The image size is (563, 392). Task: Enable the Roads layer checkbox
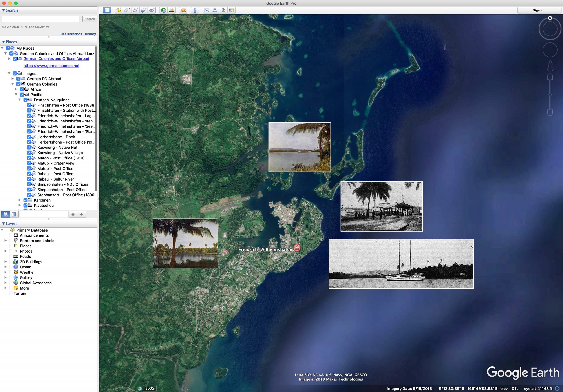click(x=11, y=256)
